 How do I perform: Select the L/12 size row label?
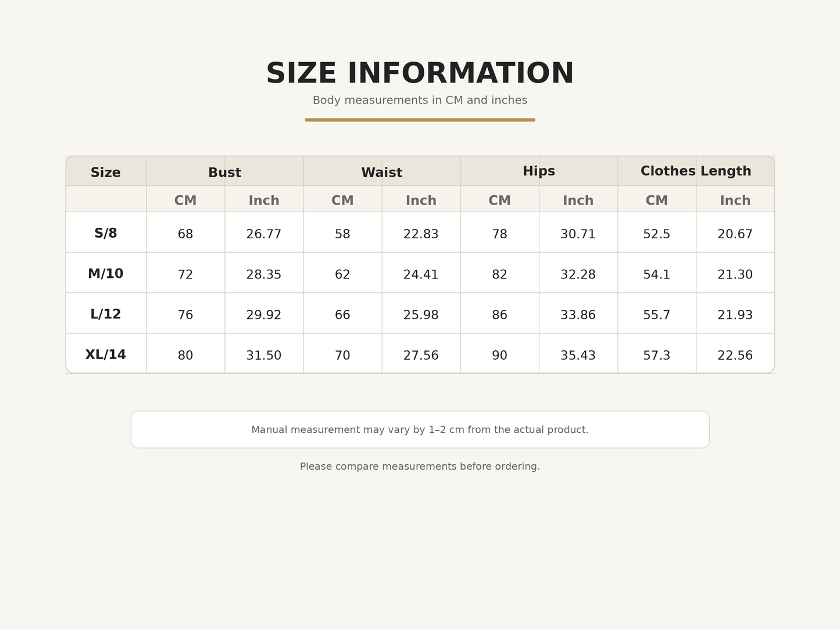(106, 314)
